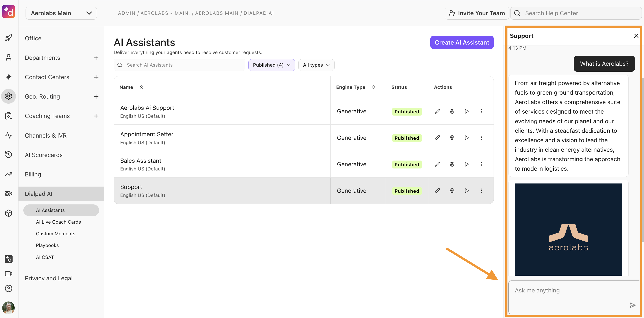Click the Dialpad logo icon
Screen dimensions: 644x318
tap(9, 11)
